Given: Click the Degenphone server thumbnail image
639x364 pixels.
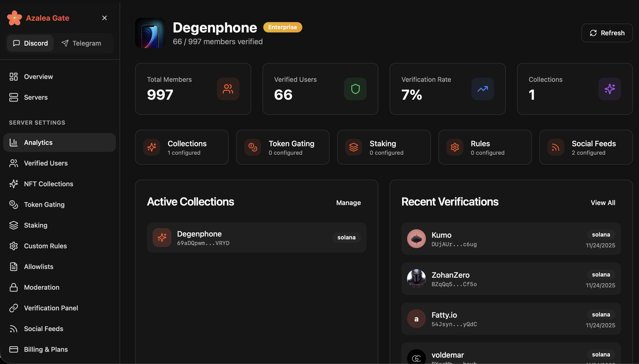Looking at the screenshot, I should [x=150, y=33].
